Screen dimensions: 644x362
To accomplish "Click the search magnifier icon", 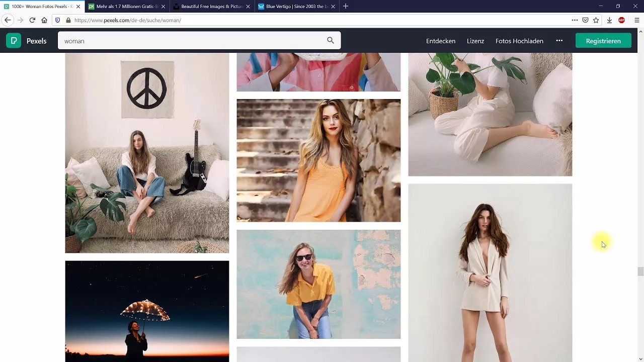I will tap(330, 40).
